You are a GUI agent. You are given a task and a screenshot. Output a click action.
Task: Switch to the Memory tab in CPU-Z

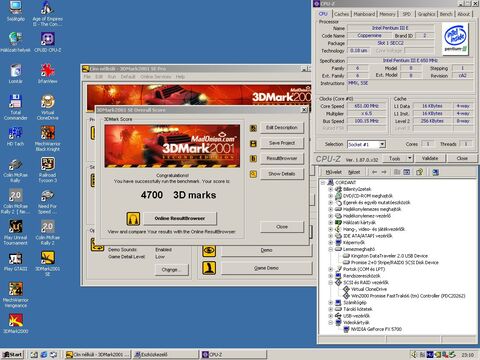(x=387, y=14)
